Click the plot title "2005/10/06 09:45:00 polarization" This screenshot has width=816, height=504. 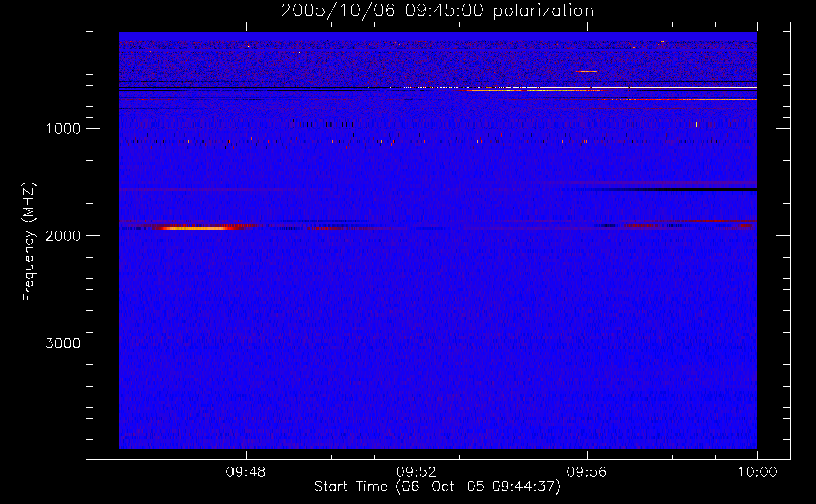coord(437,11)
